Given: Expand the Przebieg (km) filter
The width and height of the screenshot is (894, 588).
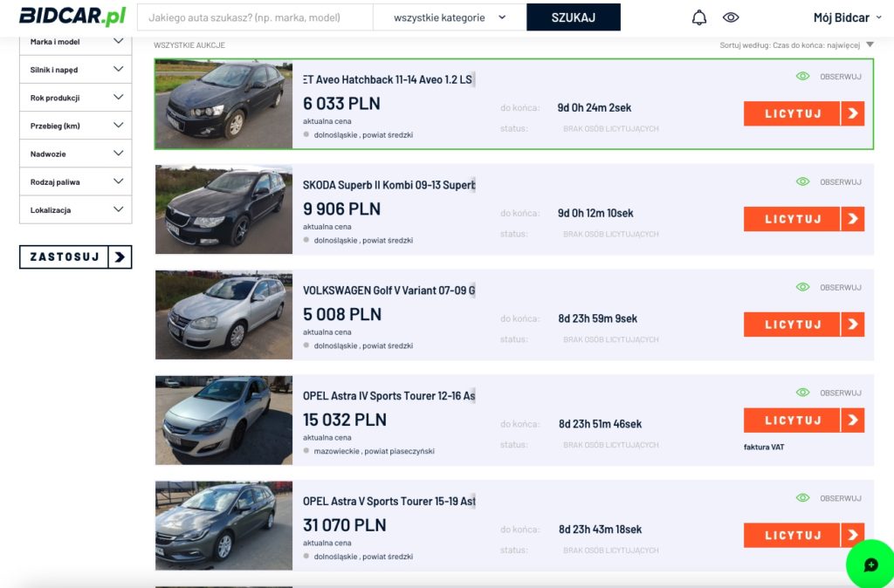Looking at the screenshot, I should 76,126.
